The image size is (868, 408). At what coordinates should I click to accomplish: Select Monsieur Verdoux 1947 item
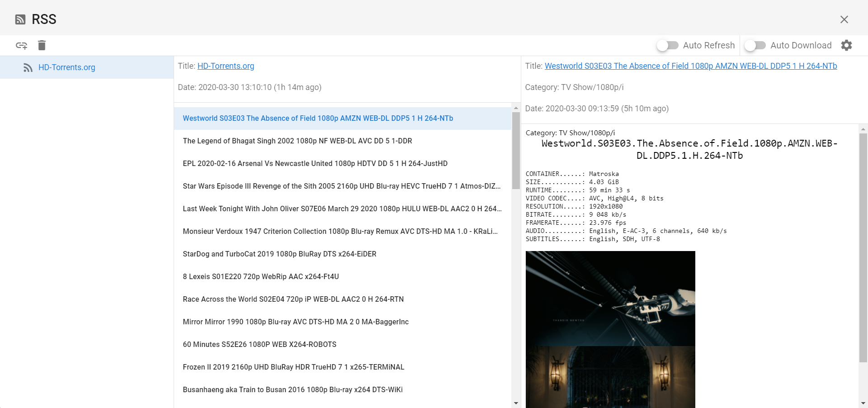tap(343, 232)
